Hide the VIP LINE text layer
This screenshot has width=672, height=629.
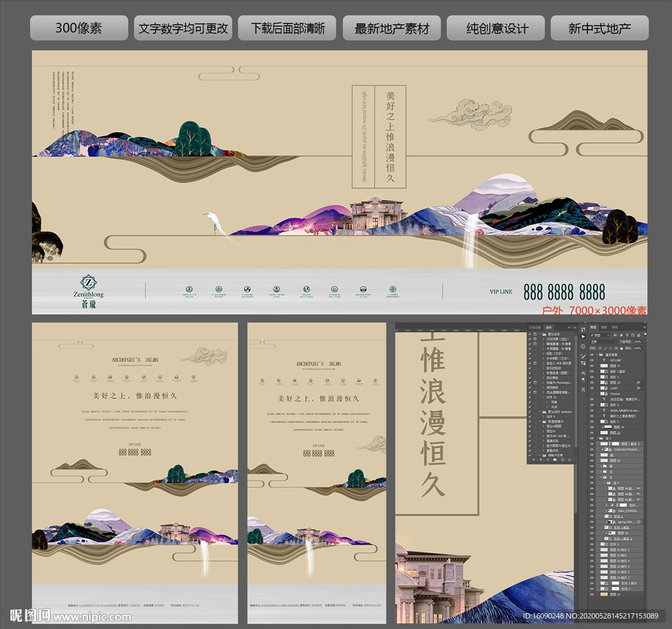pyautogui.click(x=592, y=360)
